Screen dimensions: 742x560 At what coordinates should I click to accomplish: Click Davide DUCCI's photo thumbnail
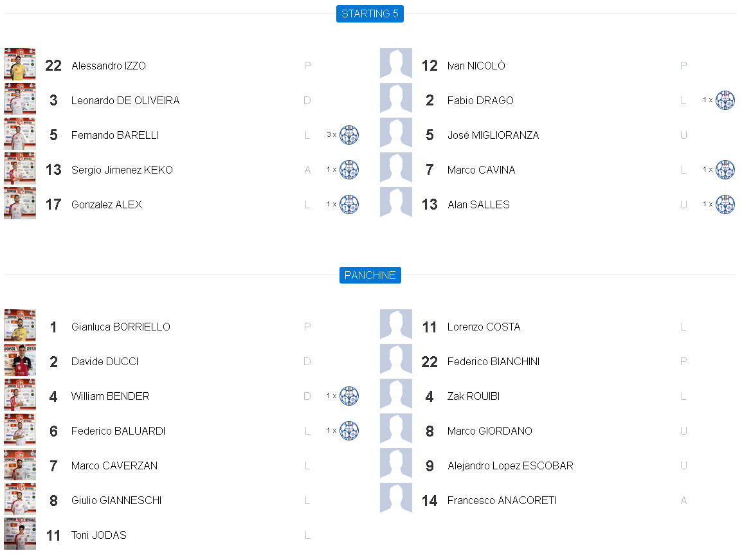point(20,361)
